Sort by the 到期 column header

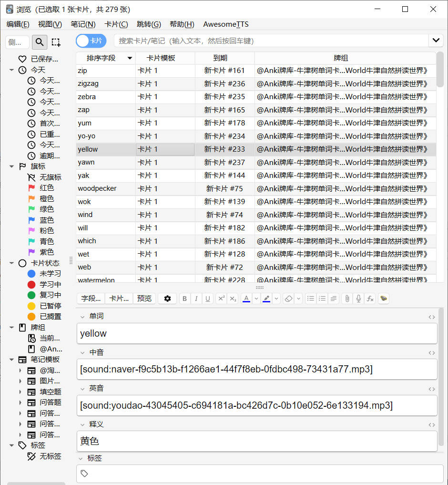click(x=224, y=58)
